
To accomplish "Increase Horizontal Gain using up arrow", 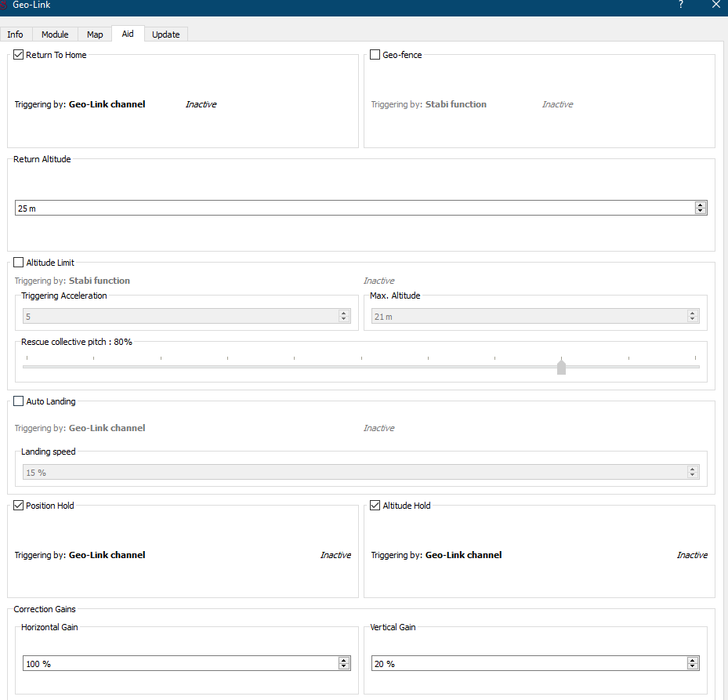I will [343, 660].
